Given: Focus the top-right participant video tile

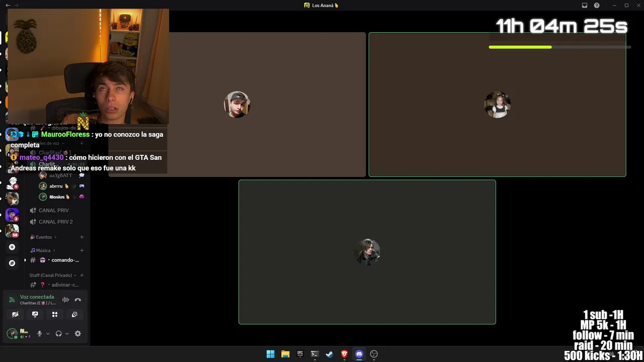Looking at the screenshot, I should [x=497, y=105].
